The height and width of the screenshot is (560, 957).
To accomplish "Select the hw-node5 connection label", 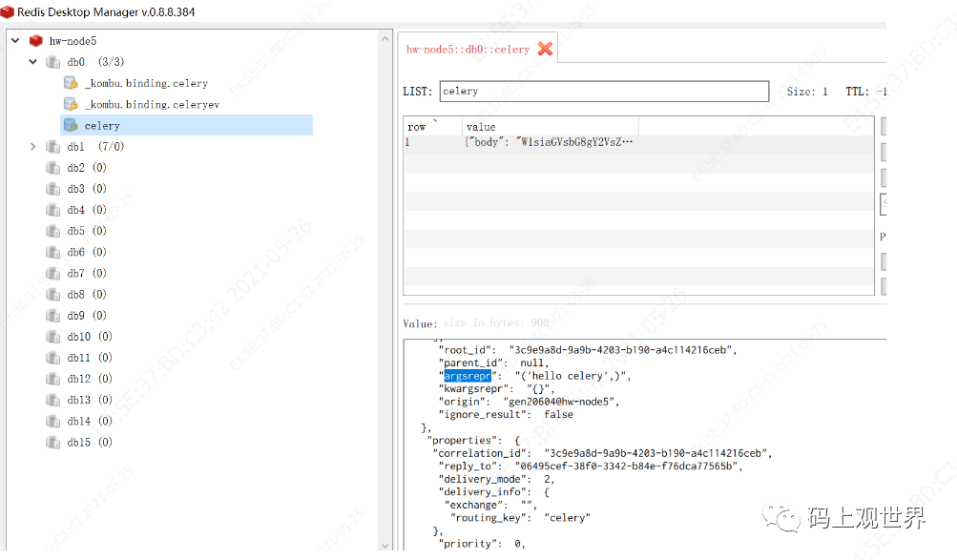I will (x=73, y=41).
